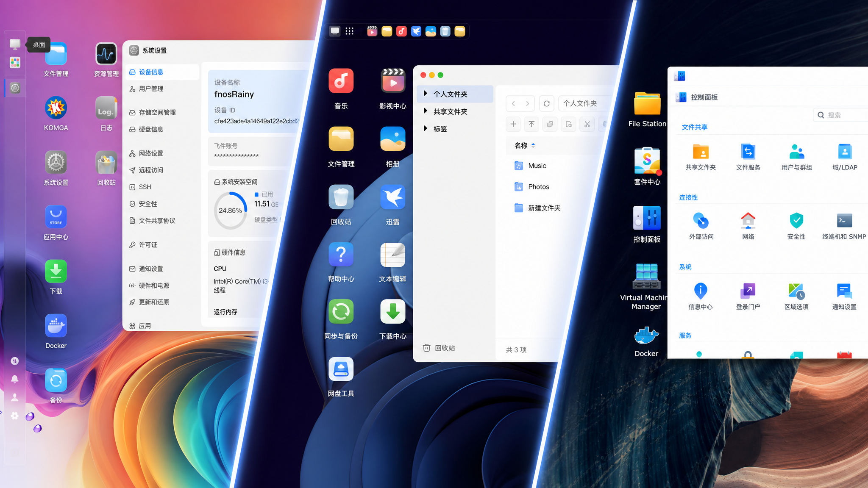This screenshot has width=868, height=488.
Task: Click the show-desktop icon in the top dock
Action: point(335,31)
